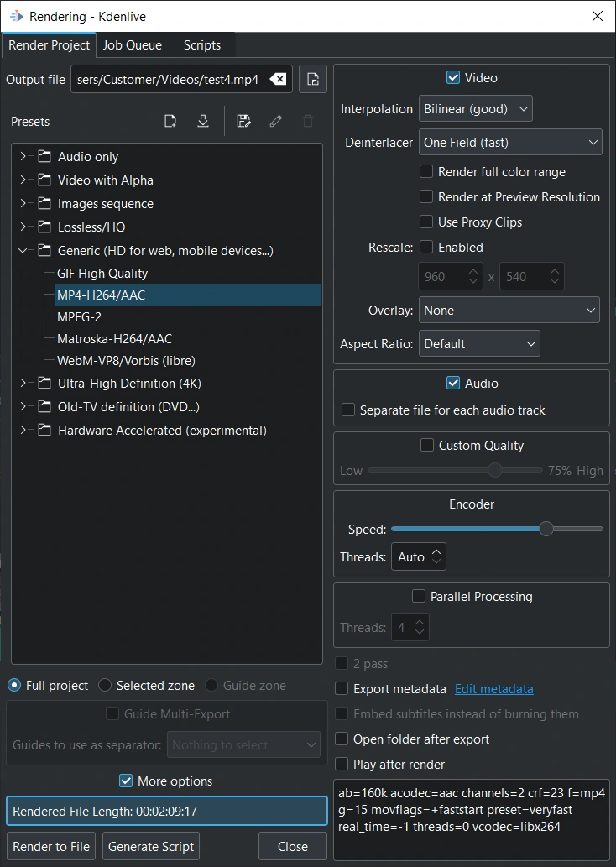Edit the selected MP4-H264/AAC preset
616x867 pixels.
click(x=275, y=121)
